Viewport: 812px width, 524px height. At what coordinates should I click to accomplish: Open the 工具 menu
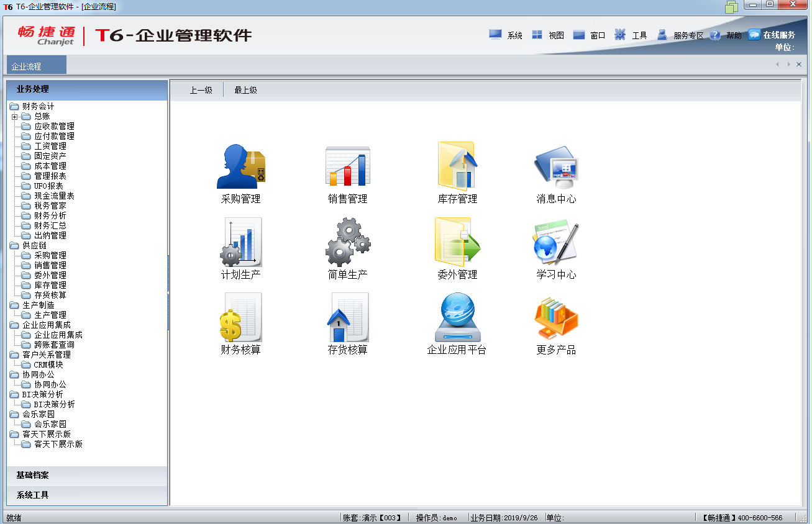pos(640,35)
